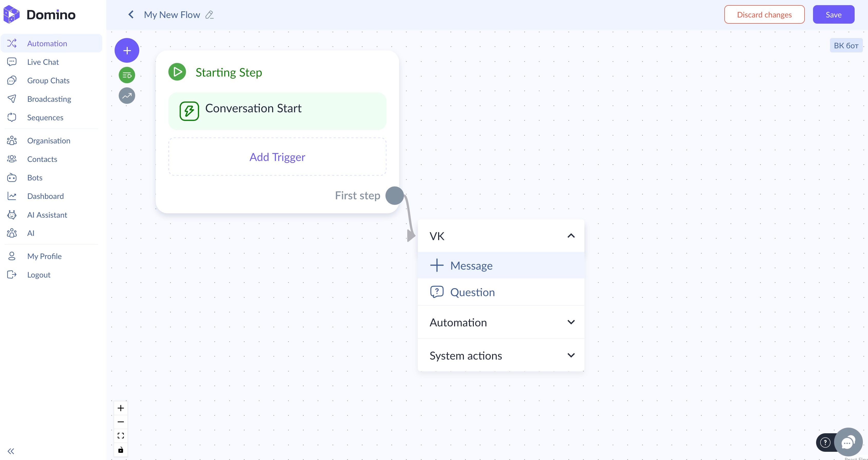Click the canvas zoom out button

[121, 422]
